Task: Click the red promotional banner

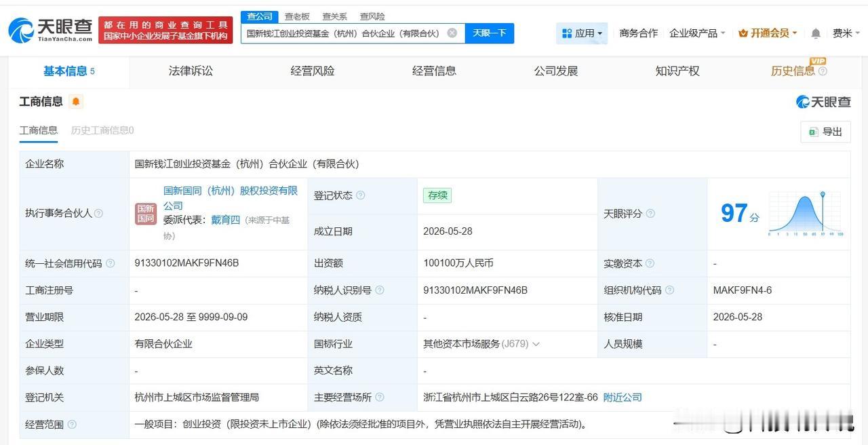Action: pos(165,31)
